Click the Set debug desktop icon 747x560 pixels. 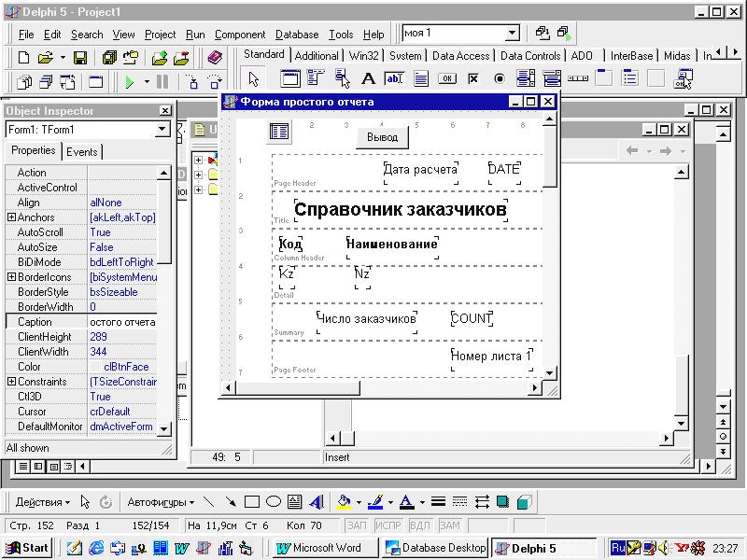pyautogui.click(x=564, y=33)
